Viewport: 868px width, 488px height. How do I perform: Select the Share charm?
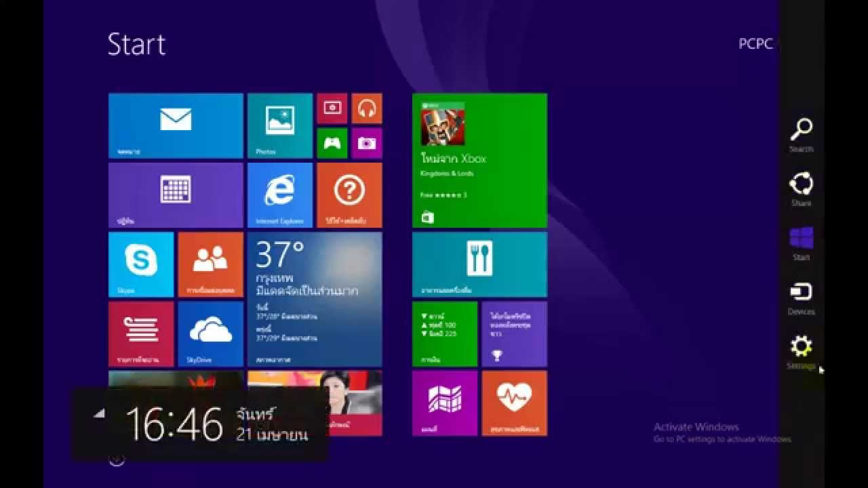802,189
